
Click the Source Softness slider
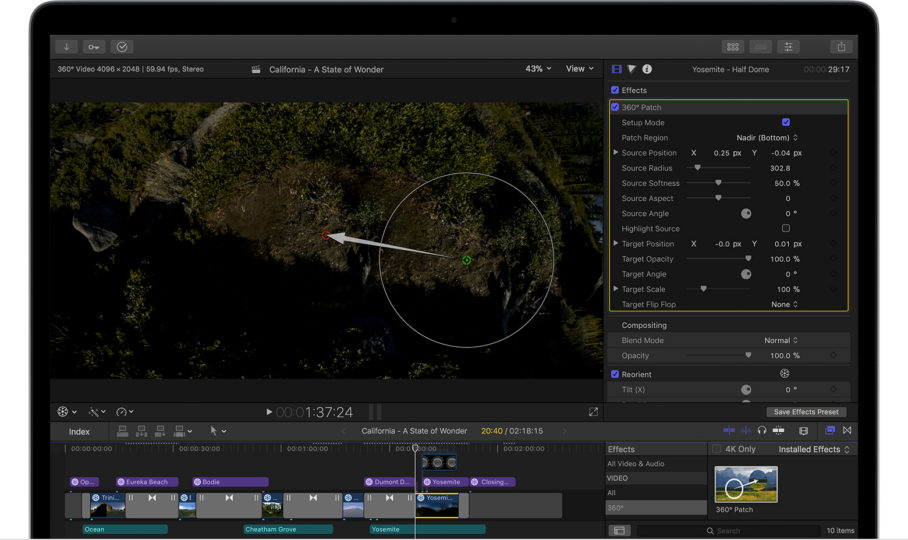(718, 183)
